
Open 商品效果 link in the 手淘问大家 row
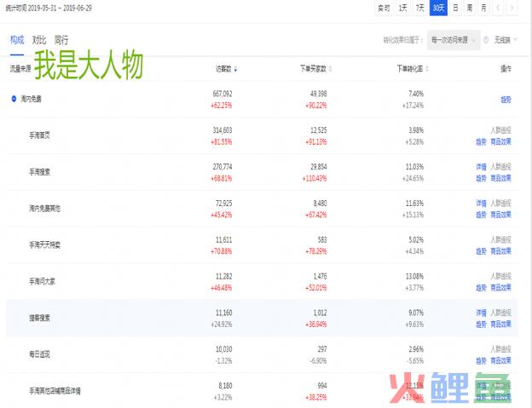(500, 288)
